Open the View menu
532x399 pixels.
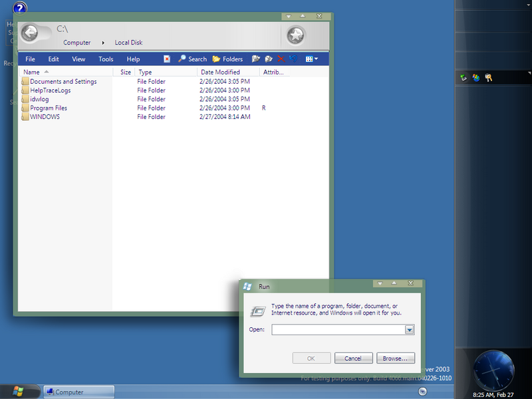tap(78, 59)
